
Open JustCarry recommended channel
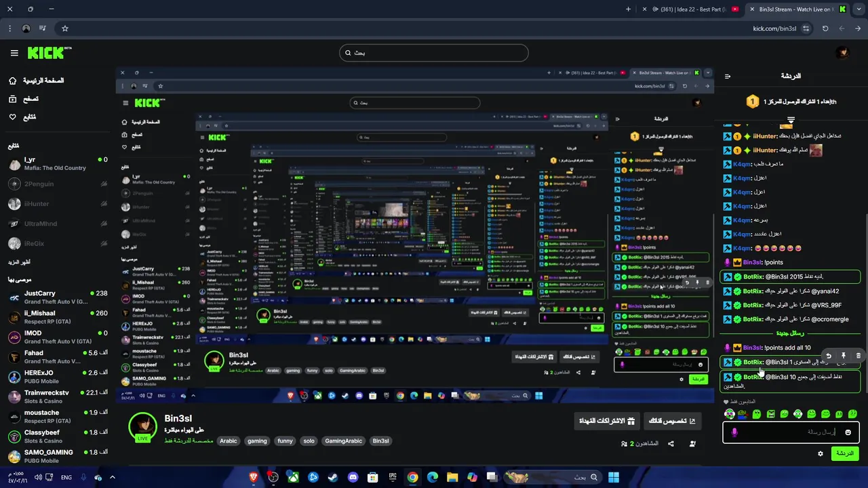(x=58, y=298)
